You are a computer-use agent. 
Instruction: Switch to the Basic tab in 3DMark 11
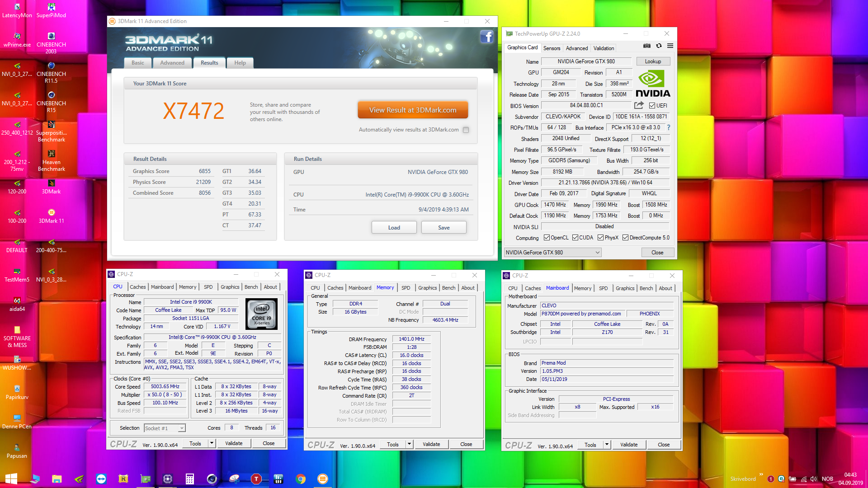[138, 63]
